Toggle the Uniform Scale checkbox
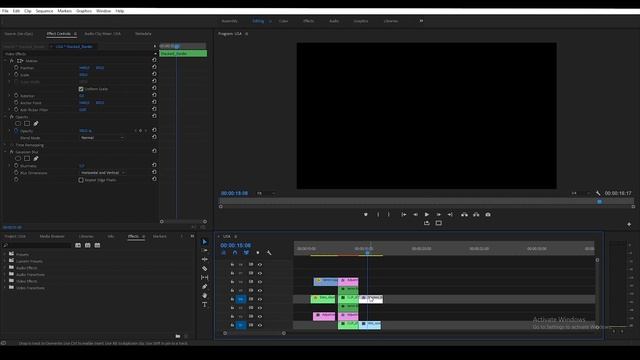This screenshot has height=360, width=640. (x=81, y=89)
